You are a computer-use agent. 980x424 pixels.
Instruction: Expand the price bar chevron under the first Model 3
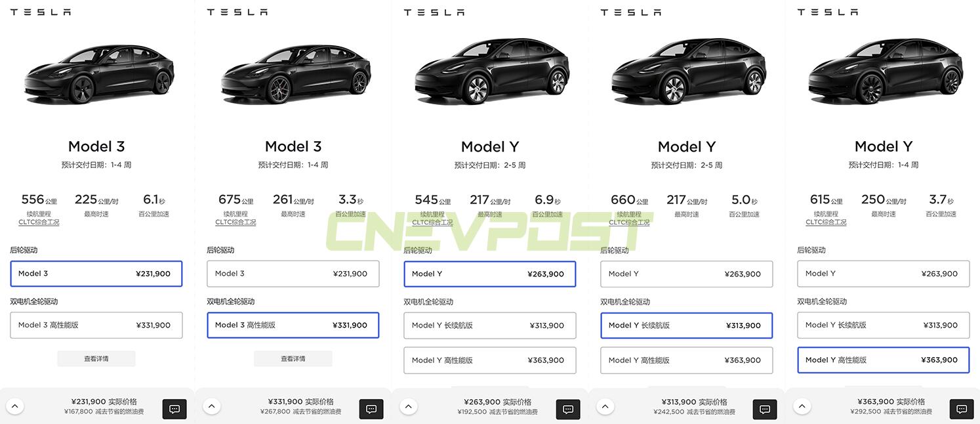click(15, 406)
